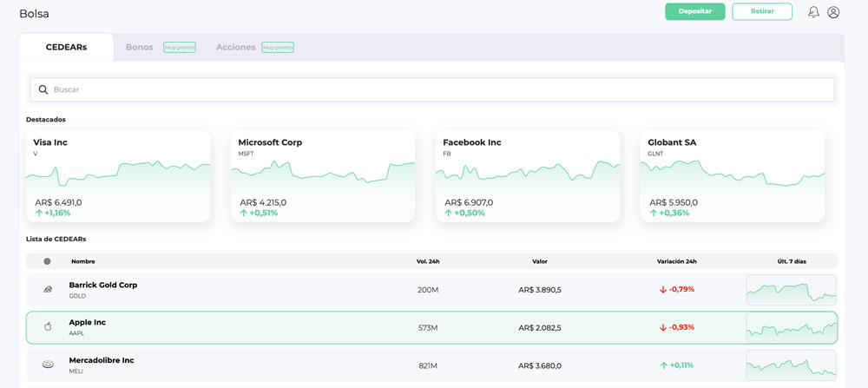Click the green up arrow on Microsoft card

click(x=244, y=213)
